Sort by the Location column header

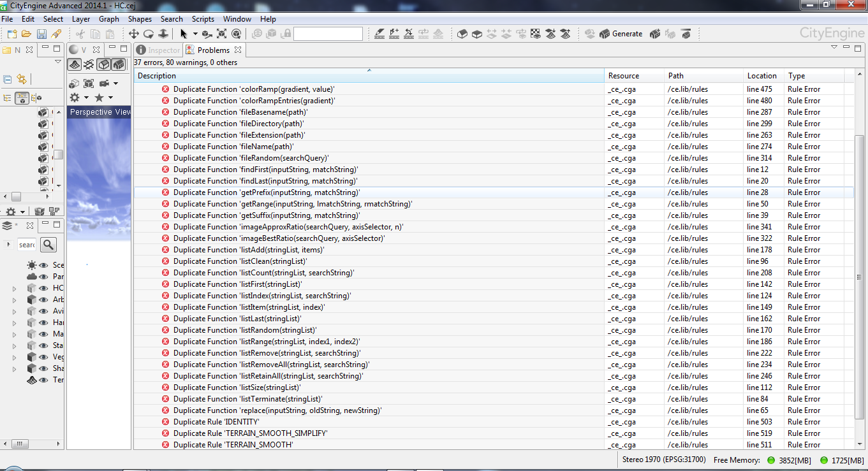[x=764, y=76]
